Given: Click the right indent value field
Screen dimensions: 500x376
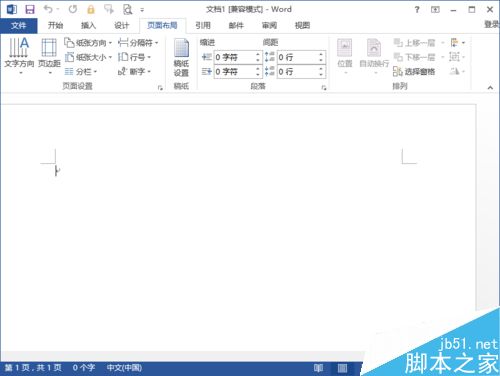Looking at the screenshot, I should pyautogui.click(x=235, y=72).
